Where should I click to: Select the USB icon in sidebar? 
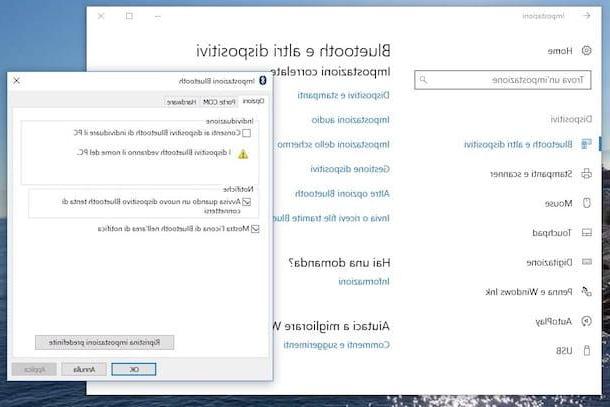pos(587,351)
